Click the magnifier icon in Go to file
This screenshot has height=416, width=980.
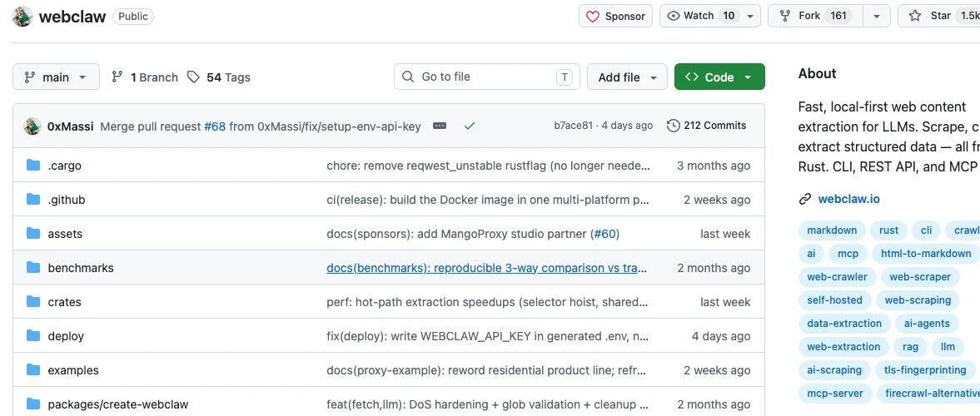[408, 77]
